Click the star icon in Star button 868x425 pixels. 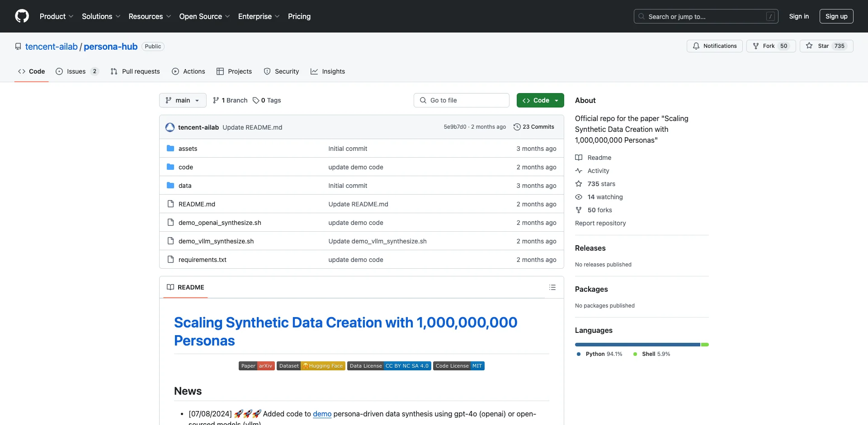tap(809, 46)
